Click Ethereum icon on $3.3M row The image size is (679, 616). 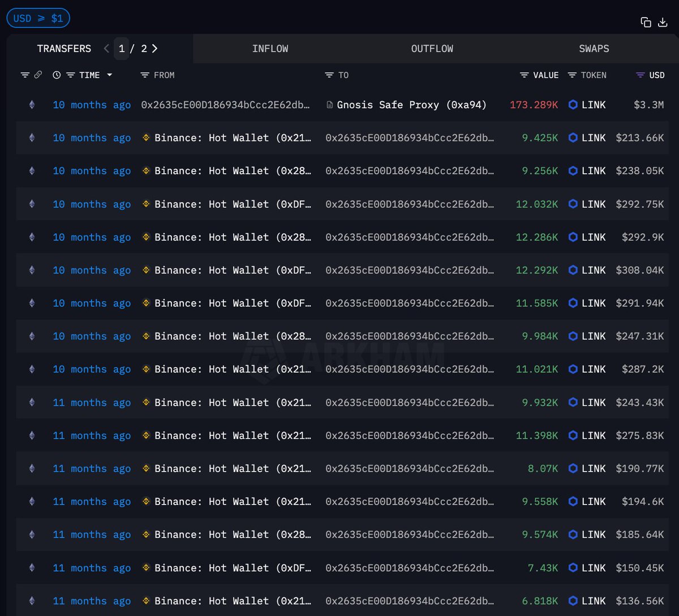click(32, 105)
